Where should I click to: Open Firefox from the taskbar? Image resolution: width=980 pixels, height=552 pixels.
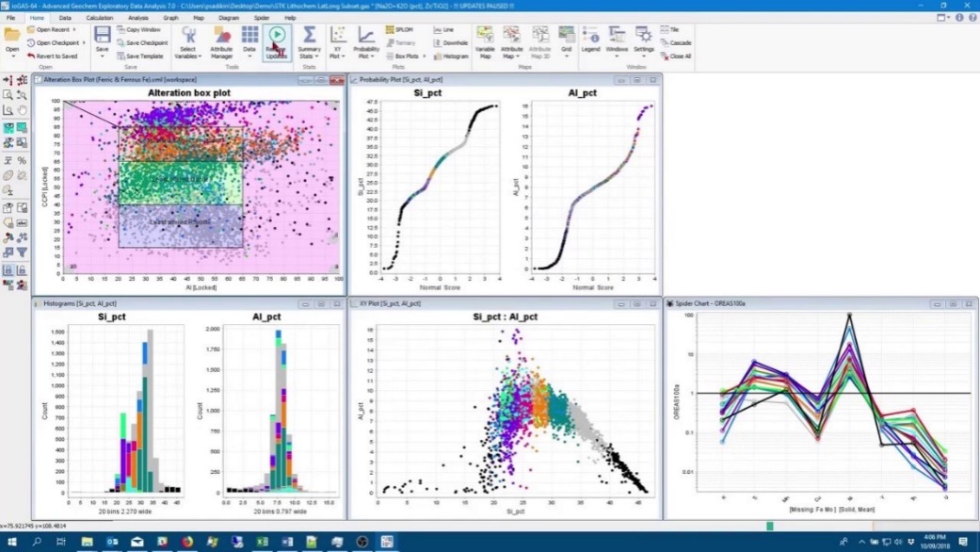click(187, 542)
